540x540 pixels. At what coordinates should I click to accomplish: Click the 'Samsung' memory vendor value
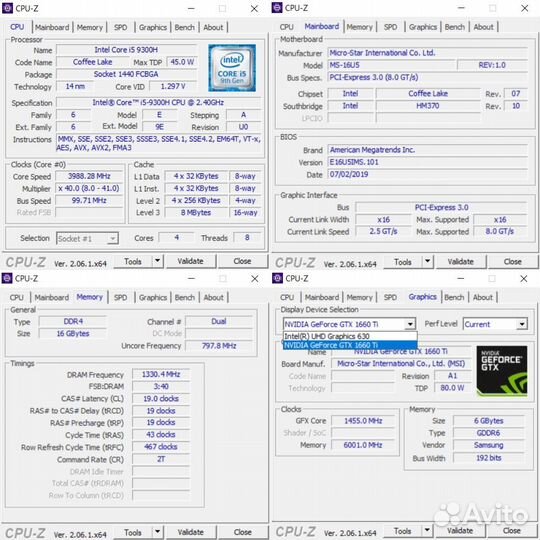[x=488, y=445]
